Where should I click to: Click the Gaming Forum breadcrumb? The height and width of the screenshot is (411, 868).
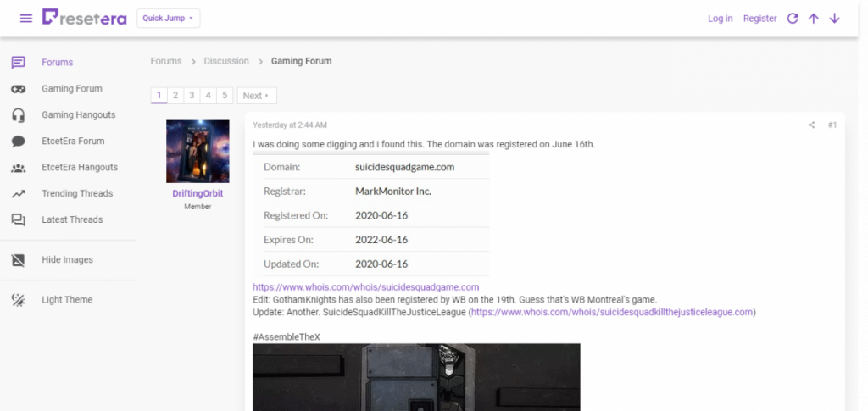pyautogui.click(x=301, y=61)
